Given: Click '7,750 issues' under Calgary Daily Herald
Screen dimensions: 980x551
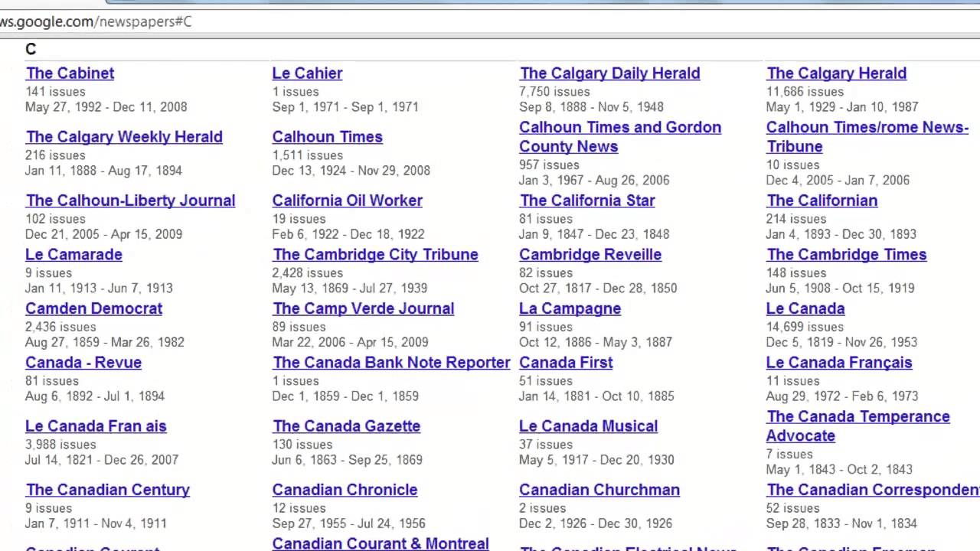Looking at the screenshot, I should pyautogui.click(x=554, y=92).
